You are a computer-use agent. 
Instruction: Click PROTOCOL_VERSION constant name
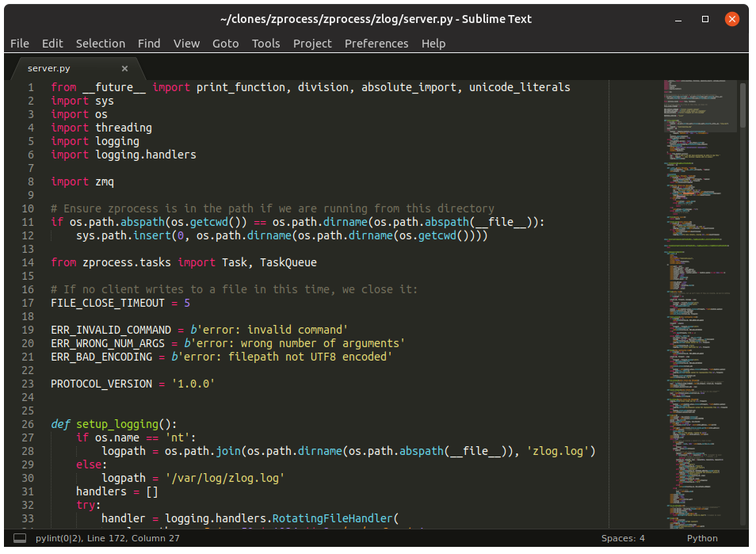(x=101, y=384)
